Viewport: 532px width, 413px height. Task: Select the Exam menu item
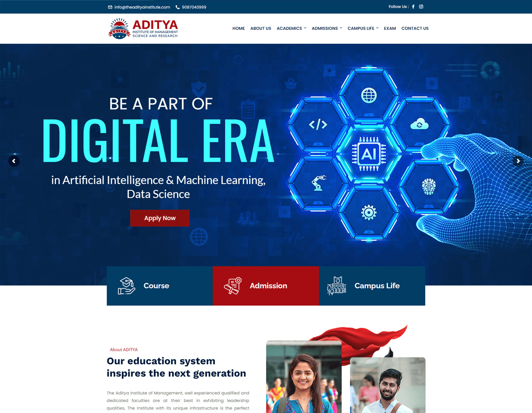pos(390,28)
